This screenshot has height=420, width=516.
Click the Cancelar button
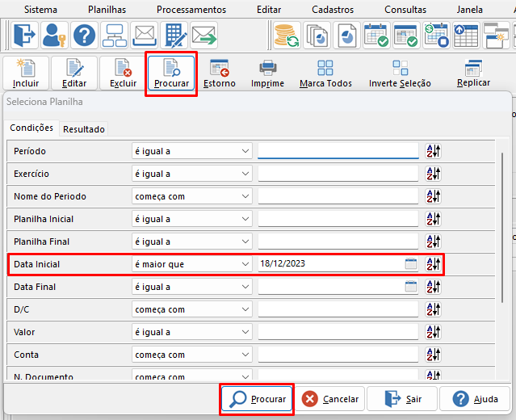330,399
